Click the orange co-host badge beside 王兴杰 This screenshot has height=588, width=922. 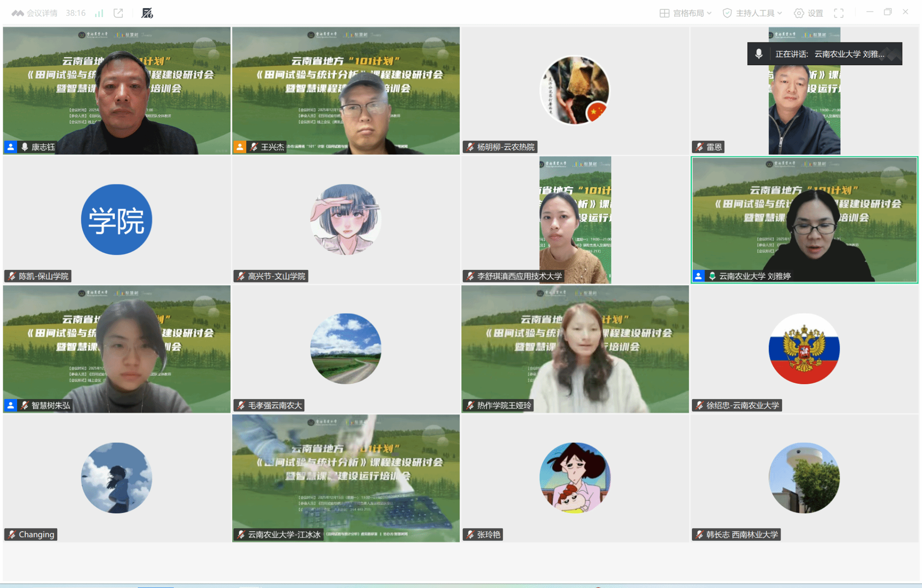(x=240, y=147)
